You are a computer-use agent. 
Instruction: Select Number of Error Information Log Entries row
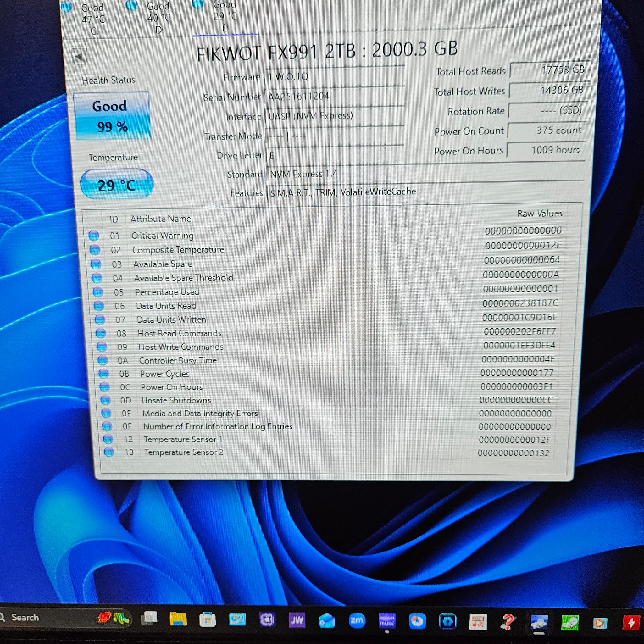tap(327, 426)
